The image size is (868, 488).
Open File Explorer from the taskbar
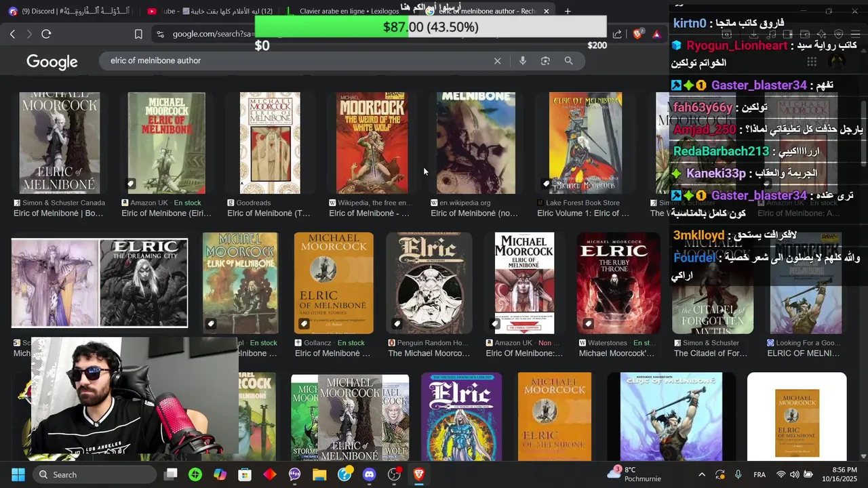(x=319, y=474)
